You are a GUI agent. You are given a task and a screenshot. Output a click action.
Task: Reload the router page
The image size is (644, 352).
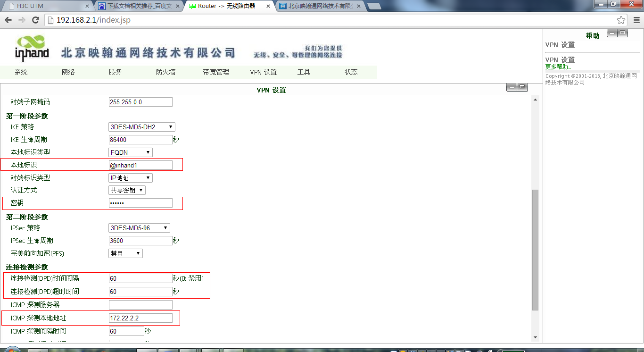35,20
